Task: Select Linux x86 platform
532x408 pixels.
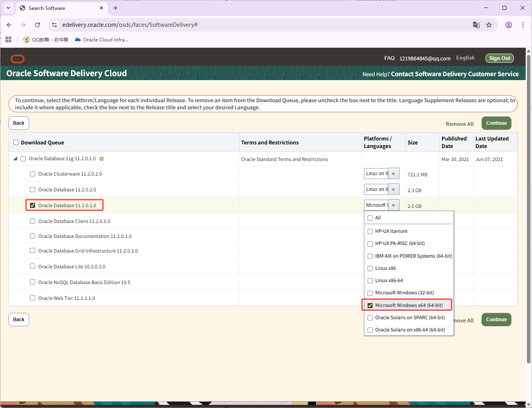Action: tap(370, 268)
